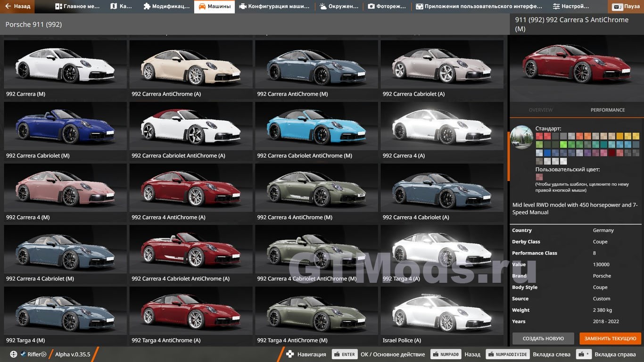Click the Создать новую button
Screen dimensions: 644x362
pyautogui.click(x=543, y=338)
